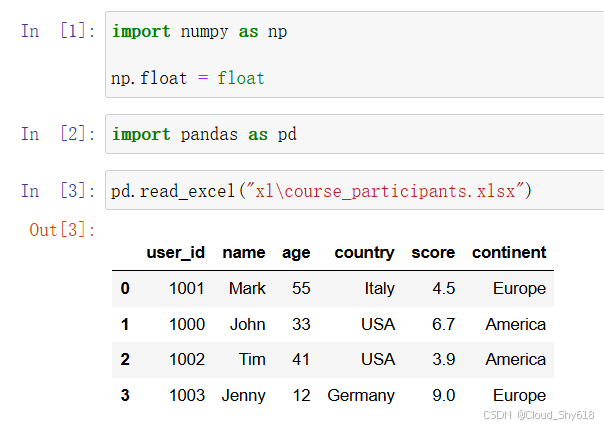Click the country cell USA in John's row
604x426 pixels.
(378, 324)
